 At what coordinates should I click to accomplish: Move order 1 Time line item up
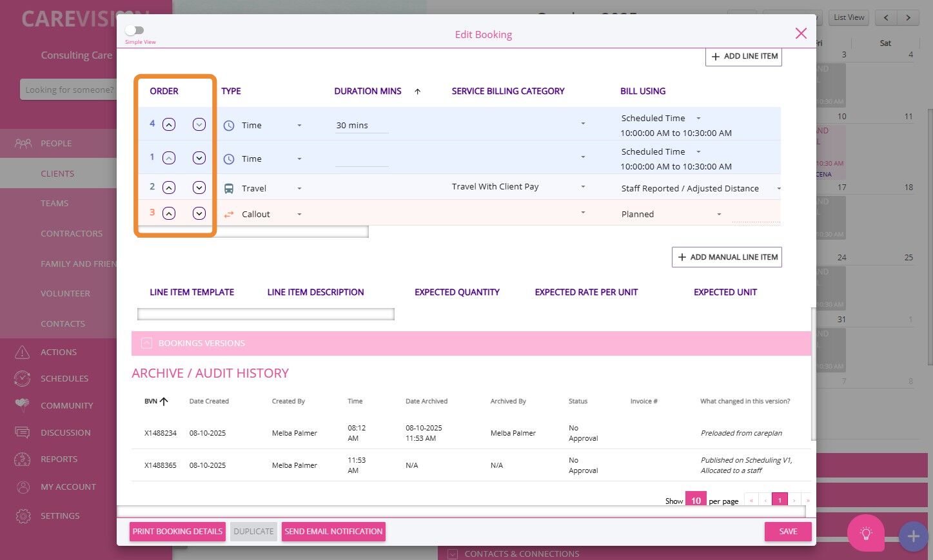169,158
